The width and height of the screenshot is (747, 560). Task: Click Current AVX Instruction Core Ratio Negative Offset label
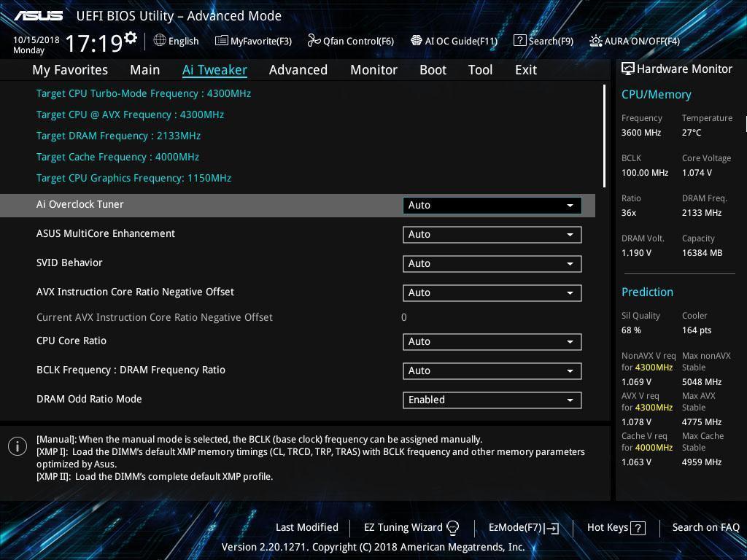tap(155, 317)
